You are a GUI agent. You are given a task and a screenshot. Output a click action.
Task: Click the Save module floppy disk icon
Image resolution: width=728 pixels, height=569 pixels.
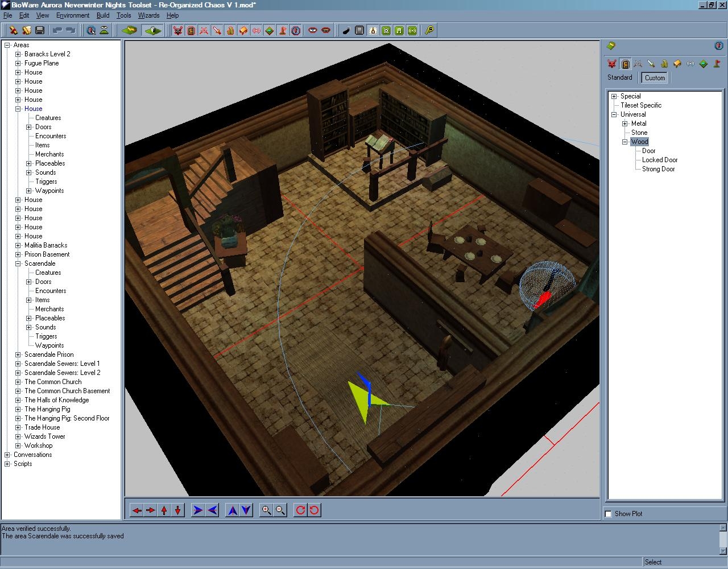pyautogui.click(x=40, y=30)
